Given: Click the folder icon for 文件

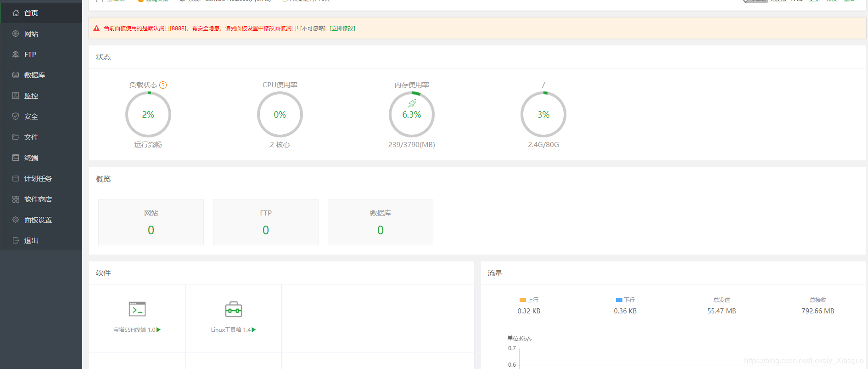Looking at the screenshot, I should tap(16, 137).
